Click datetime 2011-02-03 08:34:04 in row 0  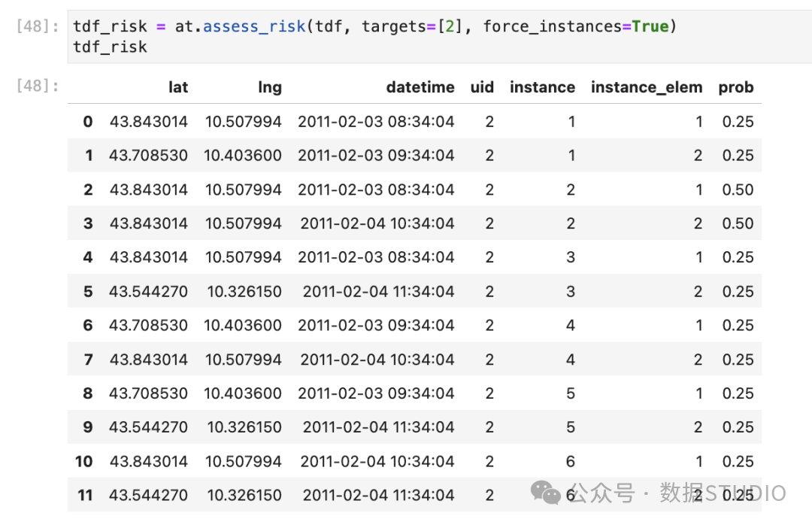click(x=376, y=122)
